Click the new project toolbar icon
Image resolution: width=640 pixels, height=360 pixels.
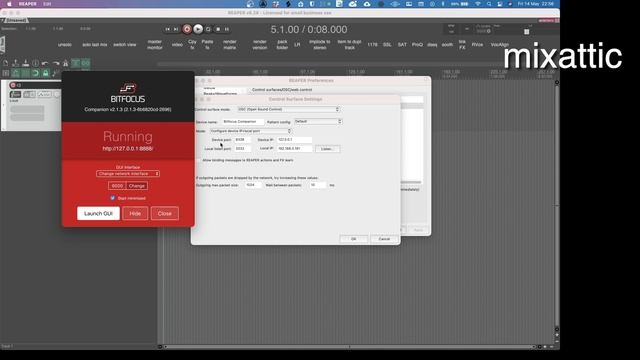pos(5,63)
